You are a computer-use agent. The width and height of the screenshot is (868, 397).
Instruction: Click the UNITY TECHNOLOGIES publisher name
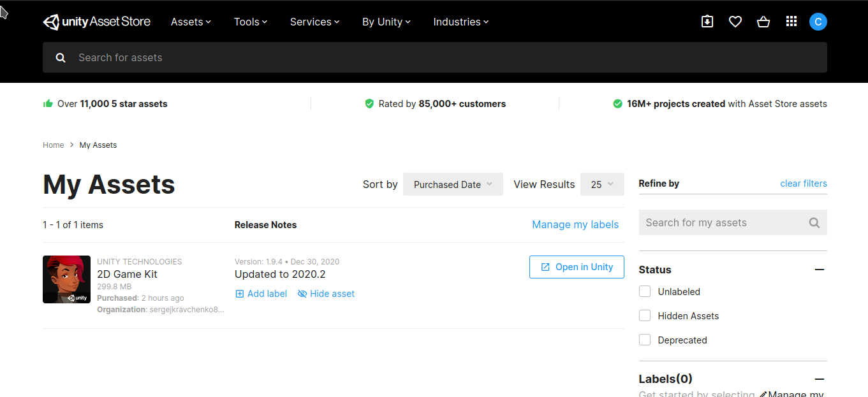[140, 262]
